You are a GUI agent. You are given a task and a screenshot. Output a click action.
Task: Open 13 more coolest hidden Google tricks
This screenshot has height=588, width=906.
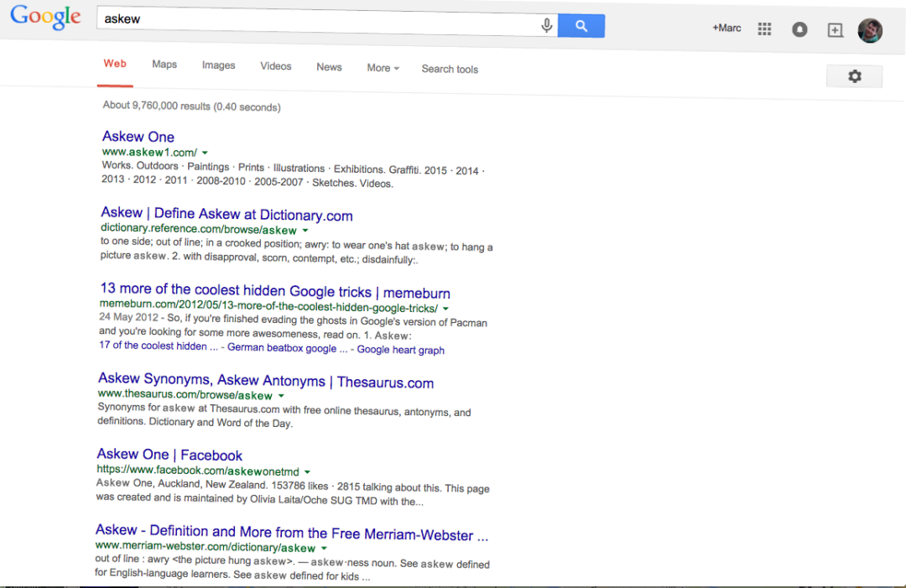[x=275, y=290]
